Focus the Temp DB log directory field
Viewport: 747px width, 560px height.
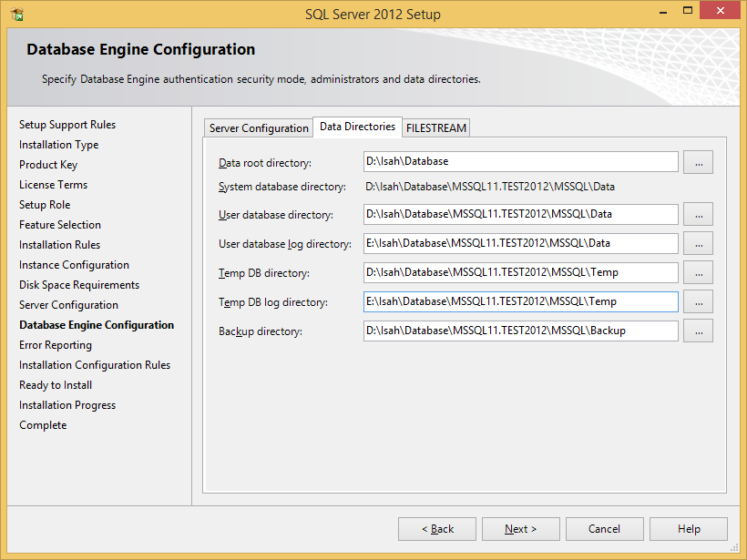pyautogui.click(x=521, y=302)
